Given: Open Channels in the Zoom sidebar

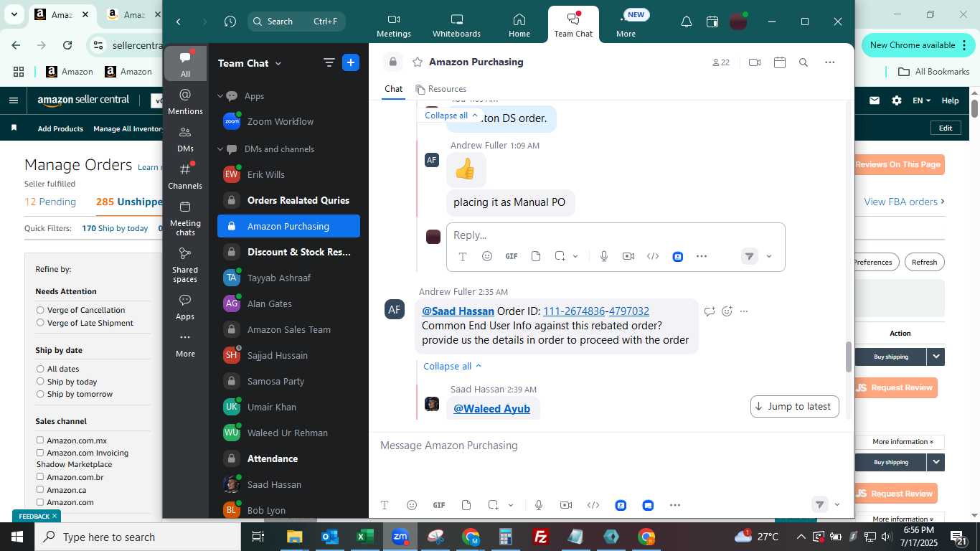Looking at the screenshot, I should [185, 176].
